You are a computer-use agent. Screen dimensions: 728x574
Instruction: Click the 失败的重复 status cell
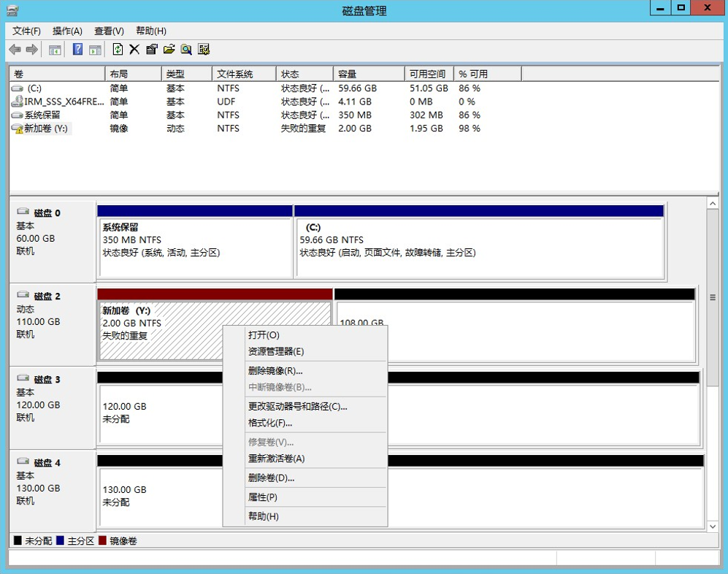[303, 129]
